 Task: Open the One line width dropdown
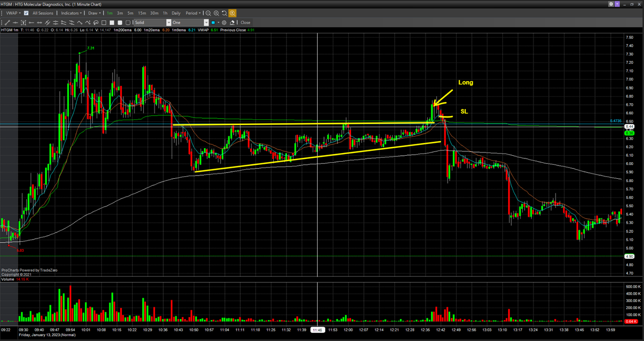coord(190,23)
